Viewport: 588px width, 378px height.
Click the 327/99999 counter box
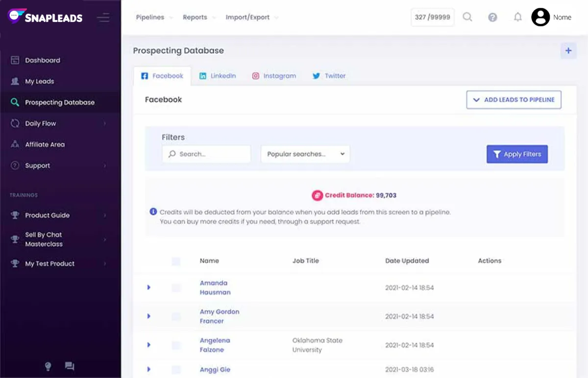pos(433,17)
